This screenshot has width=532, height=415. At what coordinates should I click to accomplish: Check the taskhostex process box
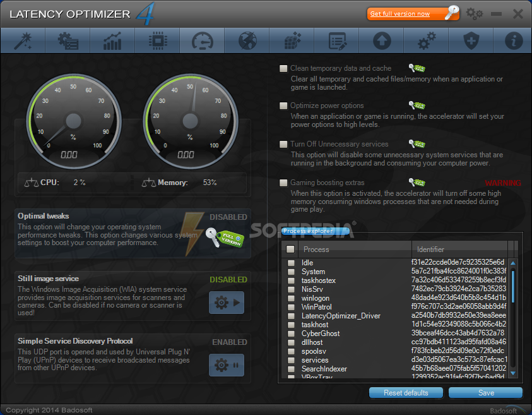pyautogui.click(x=291, y=280)
